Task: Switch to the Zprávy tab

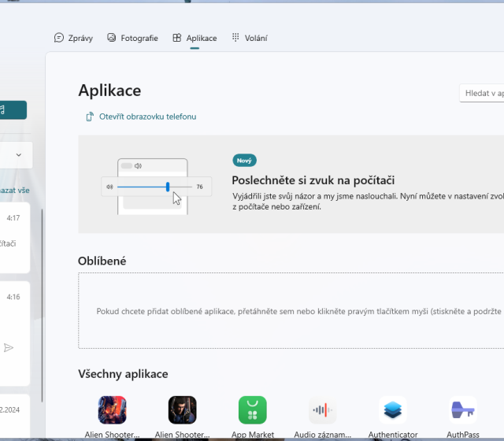Action: (73, 38)
